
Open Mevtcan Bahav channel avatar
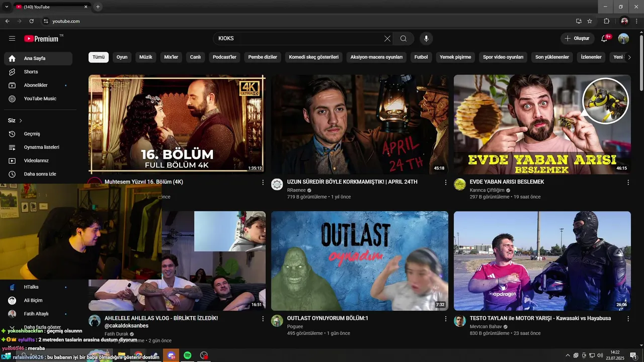click(460, 321)
